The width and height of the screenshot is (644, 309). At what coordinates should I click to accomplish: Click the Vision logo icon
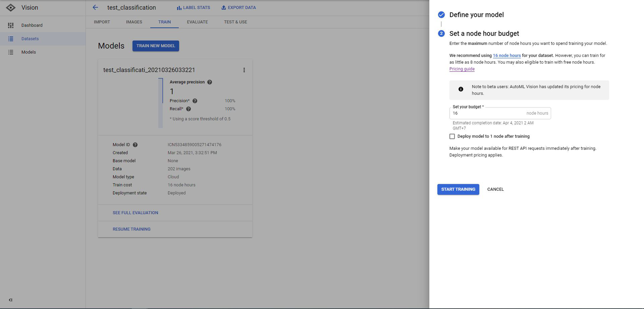point(11,8)
